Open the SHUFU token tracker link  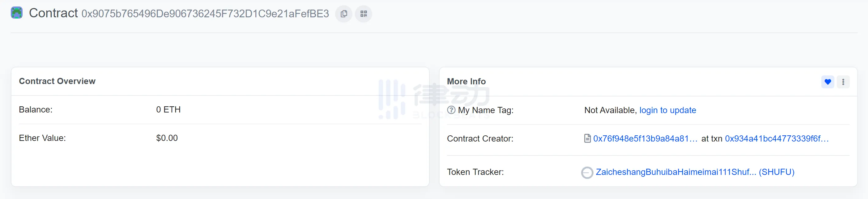(695, 172)
